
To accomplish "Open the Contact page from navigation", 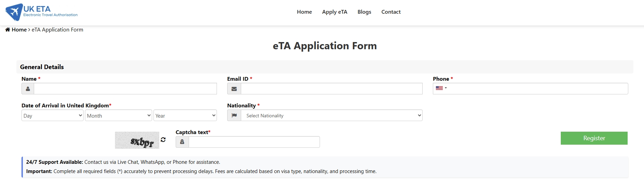I will click(x=391, y=12).
